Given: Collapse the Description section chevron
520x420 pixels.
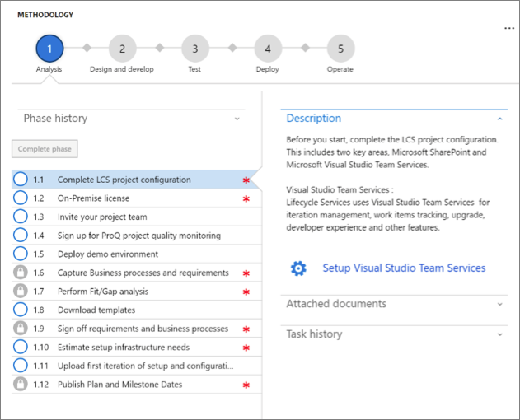Looking at the screenshot, I should [x=500, y=119].
